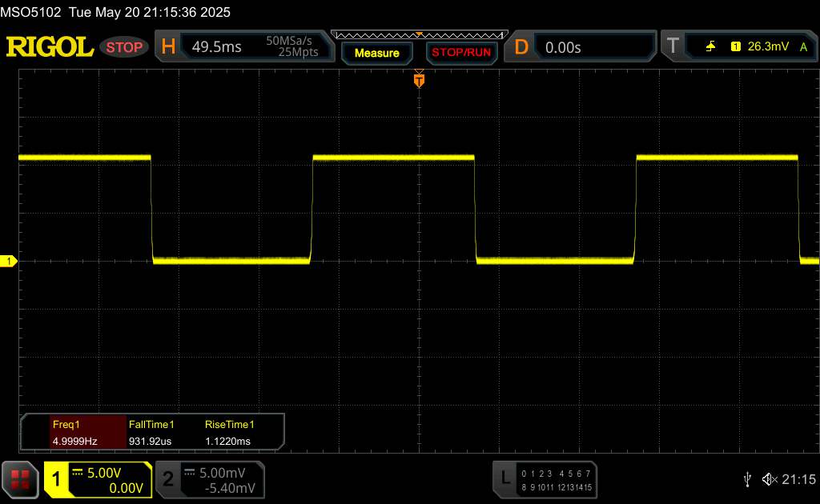Viewport: 820px width, 504px height.
Task: Click the RIGOL logo
Action: [x=50, y=47]
